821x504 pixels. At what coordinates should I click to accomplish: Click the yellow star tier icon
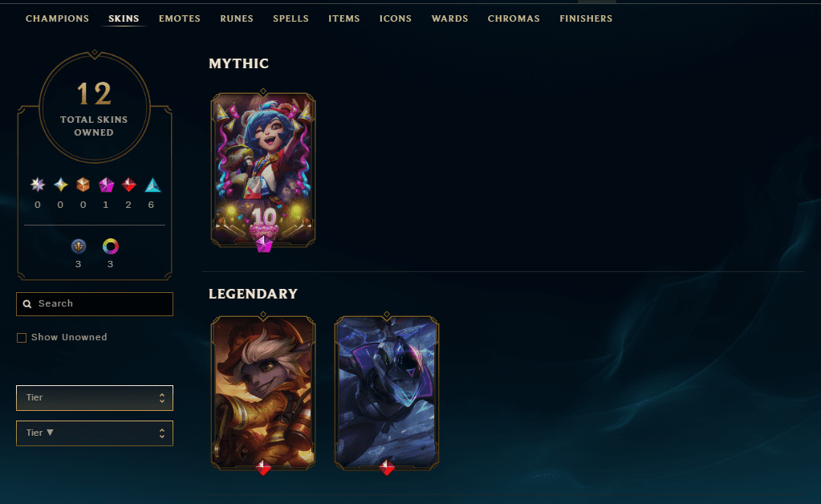[x=61, y=185]
